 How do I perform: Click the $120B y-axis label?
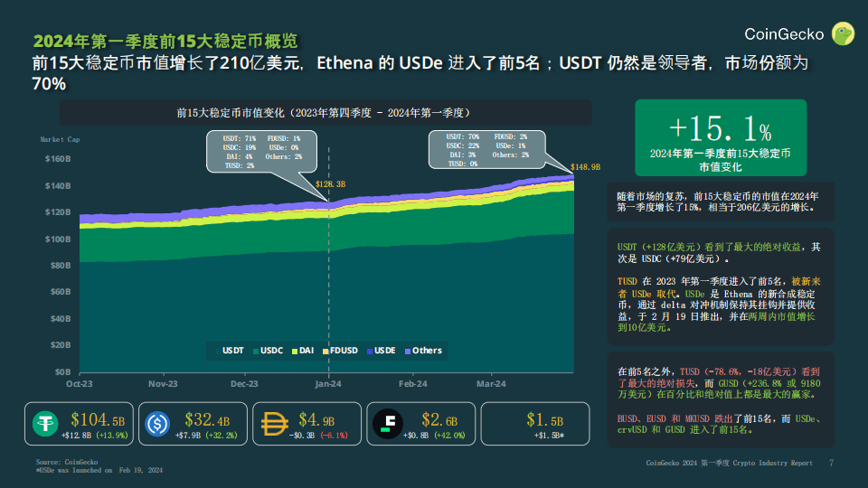point(58,212)
